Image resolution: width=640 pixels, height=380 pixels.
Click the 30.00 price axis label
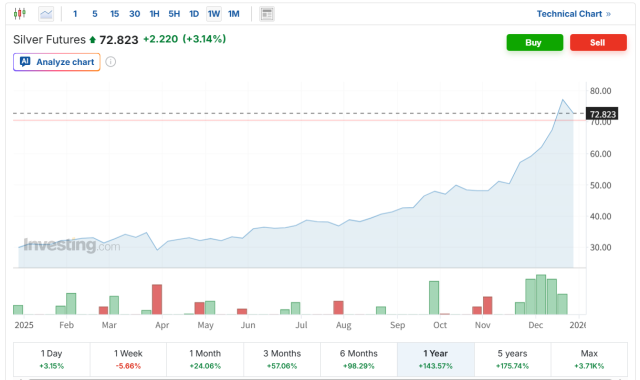pyautogui.click(x=600, y=247)
